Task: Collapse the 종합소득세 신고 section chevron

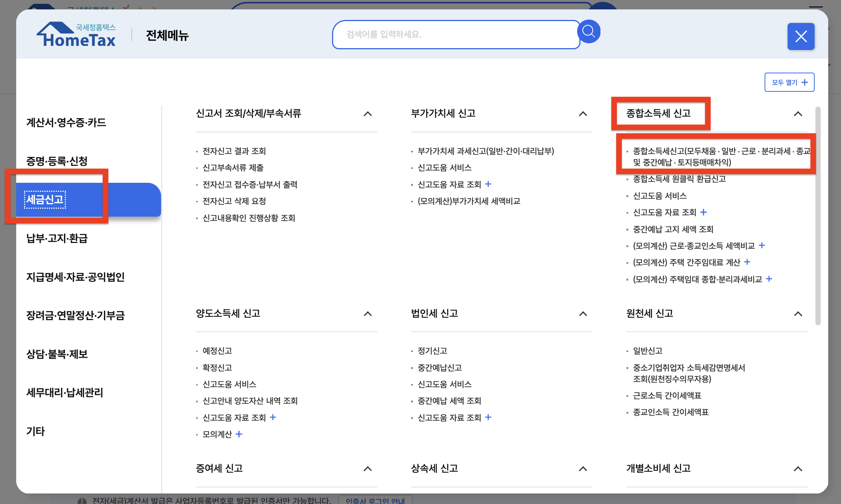Action: tap(798, 114)
